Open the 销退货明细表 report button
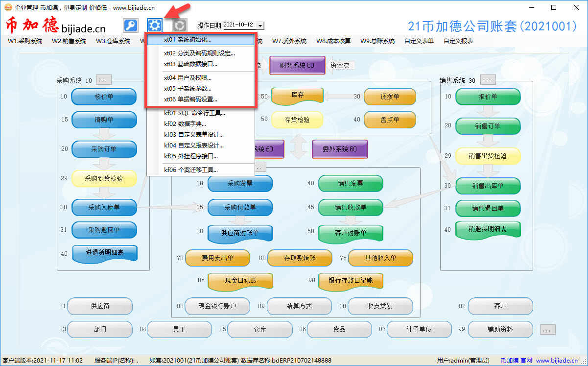This screenshot has width=588, height=366. [x=488, y=229]
